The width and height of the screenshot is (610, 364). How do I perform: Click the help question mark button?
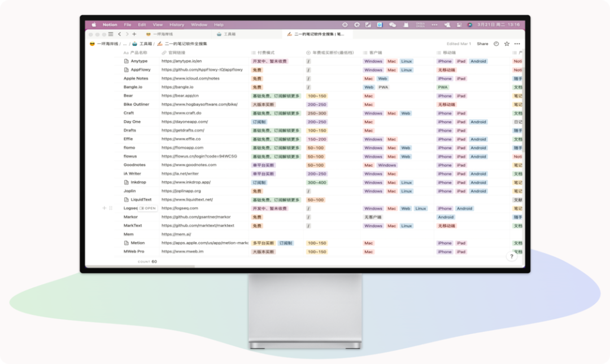pyautogui.click(x=512, y=256)
